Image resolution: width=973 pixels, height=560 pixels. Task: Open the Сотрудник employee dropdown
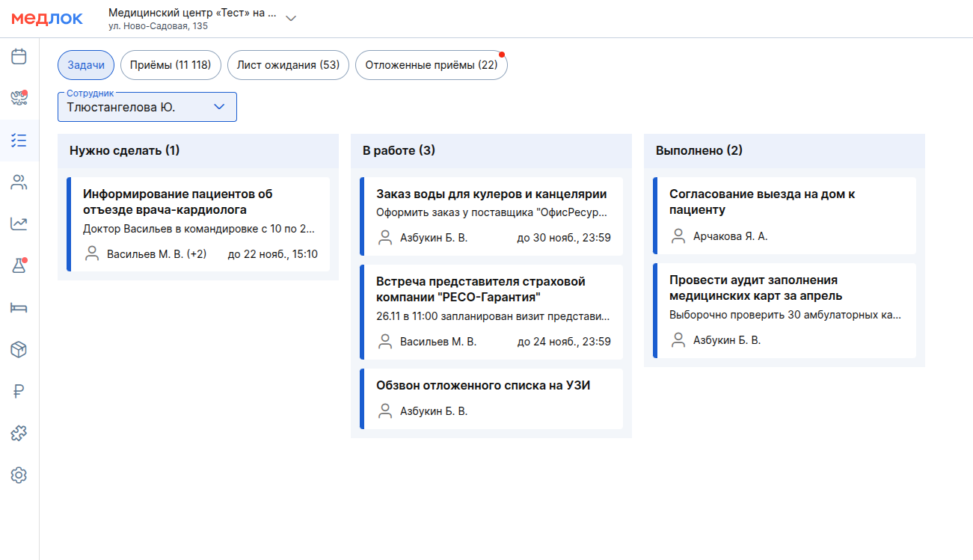[147, 107]
